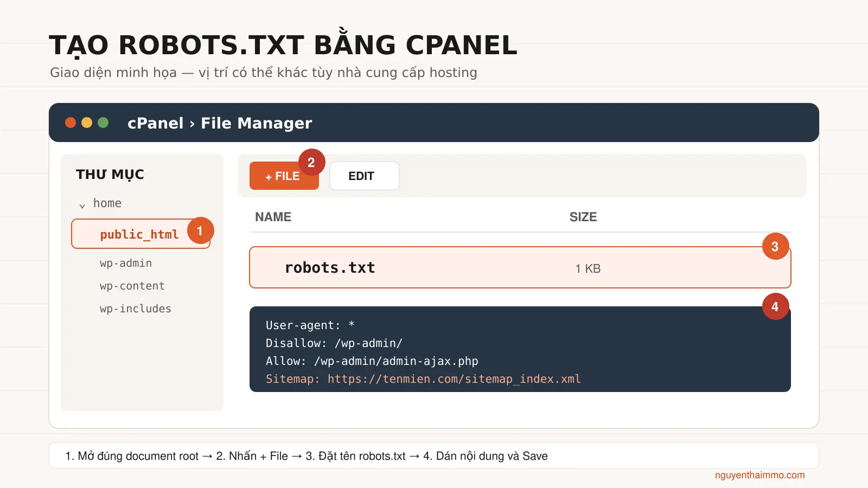Open the nguyenthaimmo.com link

pyautogui.click(x=759, y=475)
